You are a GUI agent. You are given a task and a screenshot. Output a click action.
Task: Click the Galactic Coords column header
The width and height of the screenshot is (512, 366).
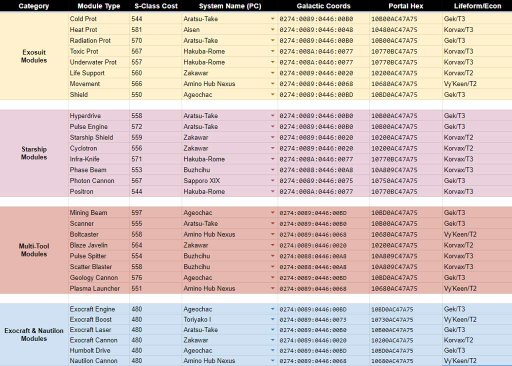pos(323,6)
